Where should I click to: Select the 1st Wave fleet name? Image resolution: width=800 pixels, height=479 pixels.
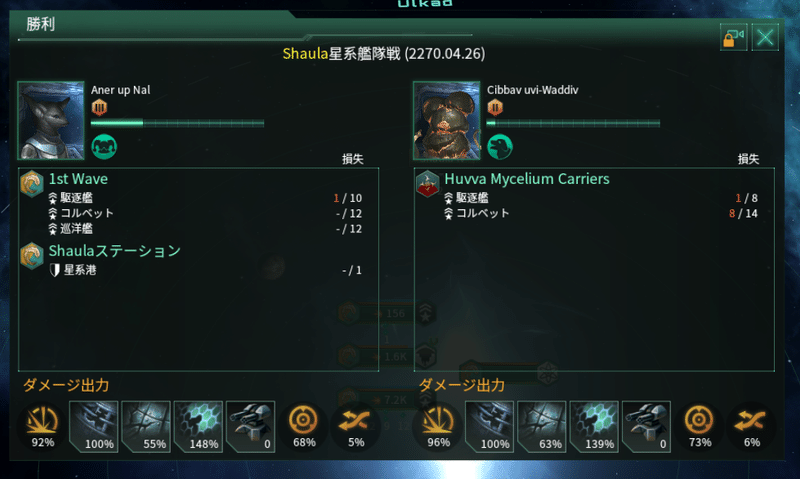[x=78, y=179]
